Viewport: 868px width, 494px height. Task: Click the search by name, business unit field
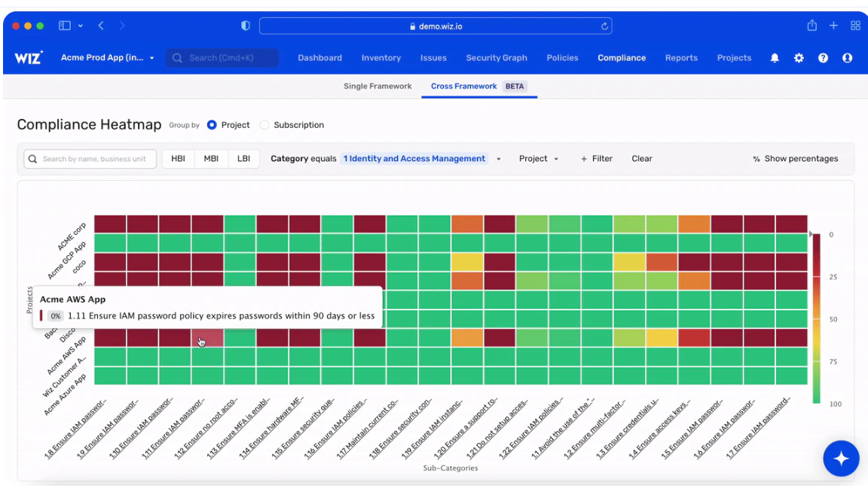pos(90,159)
